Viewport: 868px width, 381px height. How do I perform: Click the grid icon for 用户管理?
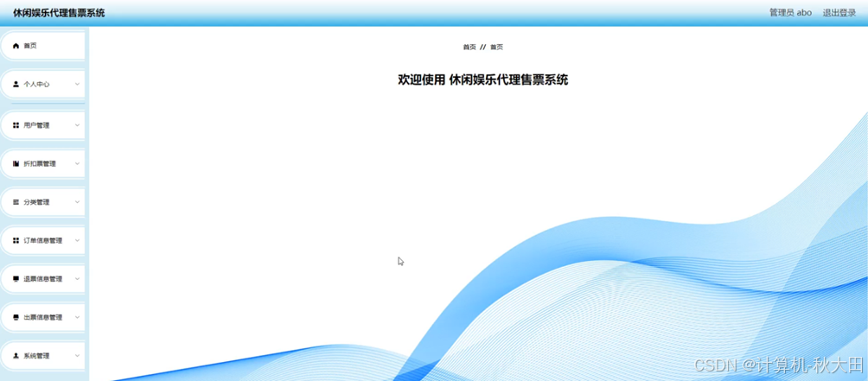pos(16,125)
